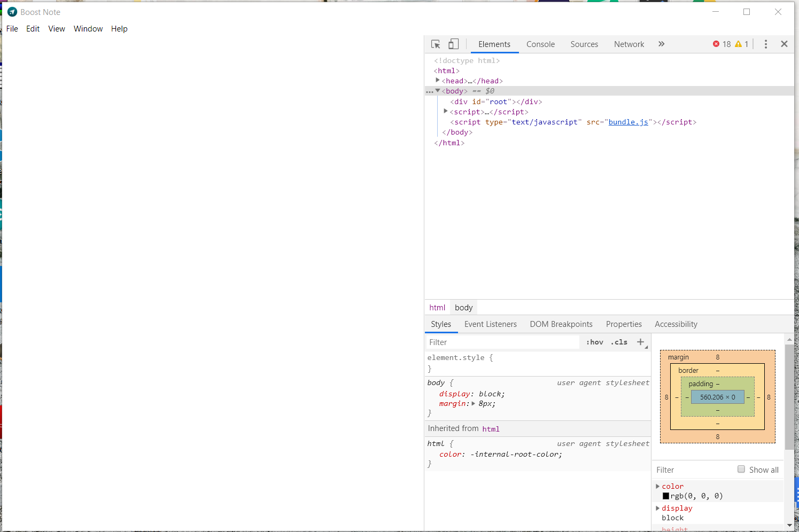The width and height of the screenshot is (799, 532).
Task: Click the yellow warning count icon
Action: [738, 44]
